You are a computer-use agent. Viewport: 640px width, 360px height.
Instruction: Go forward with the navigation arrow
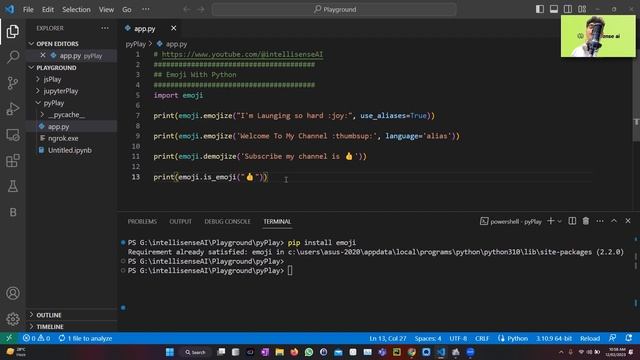pyautogui.click(x=201, y=9)
